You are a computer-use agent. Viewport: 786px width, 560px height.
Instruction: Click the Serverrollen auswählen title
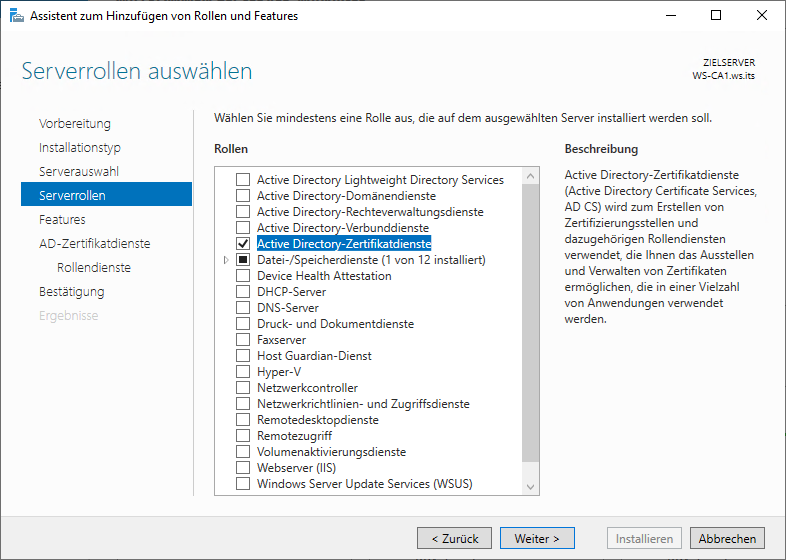pyautogui.click(x=137, y=71)
